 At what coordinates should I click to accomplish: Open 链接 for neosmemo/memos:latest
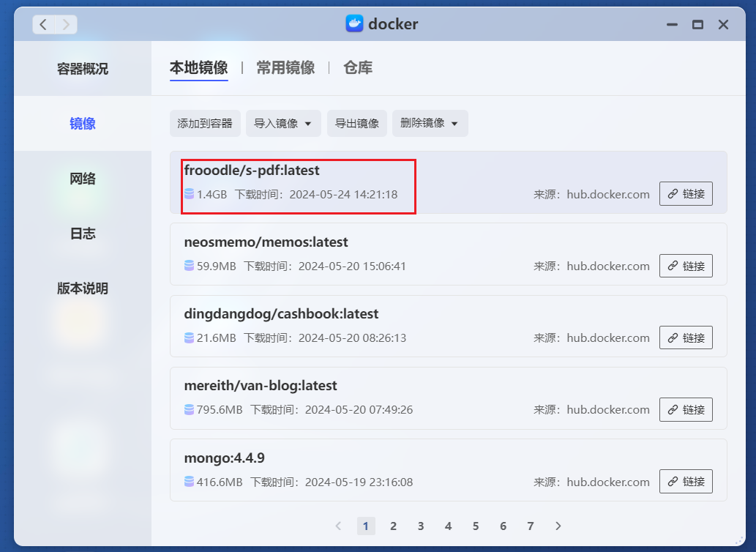686,266
